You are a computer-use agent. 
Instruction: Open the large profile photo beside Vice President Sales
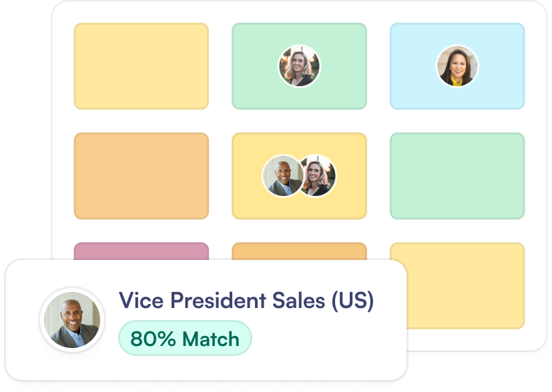[x=72, y=320]
